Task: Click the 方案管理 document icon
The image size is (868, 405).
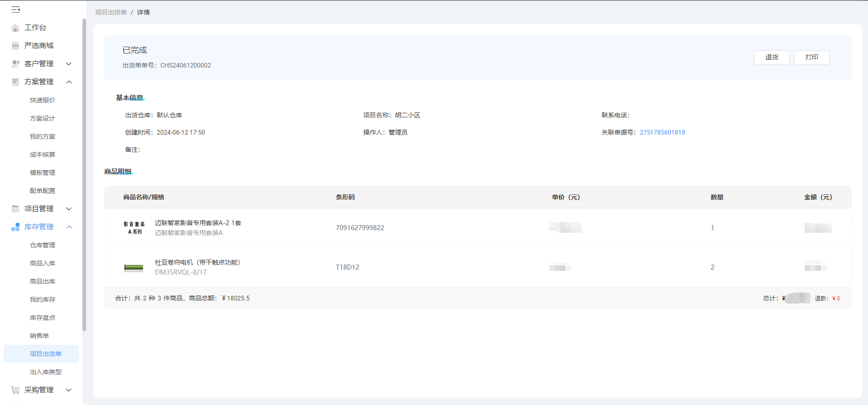Action: 15,82
